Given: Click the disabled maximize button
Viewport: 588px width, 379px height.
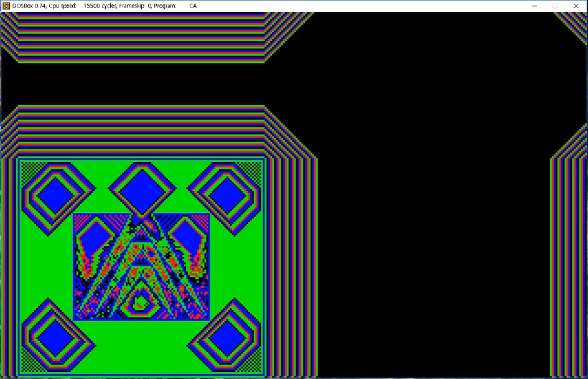Looking at the screenshot, I should click(555, 6).
